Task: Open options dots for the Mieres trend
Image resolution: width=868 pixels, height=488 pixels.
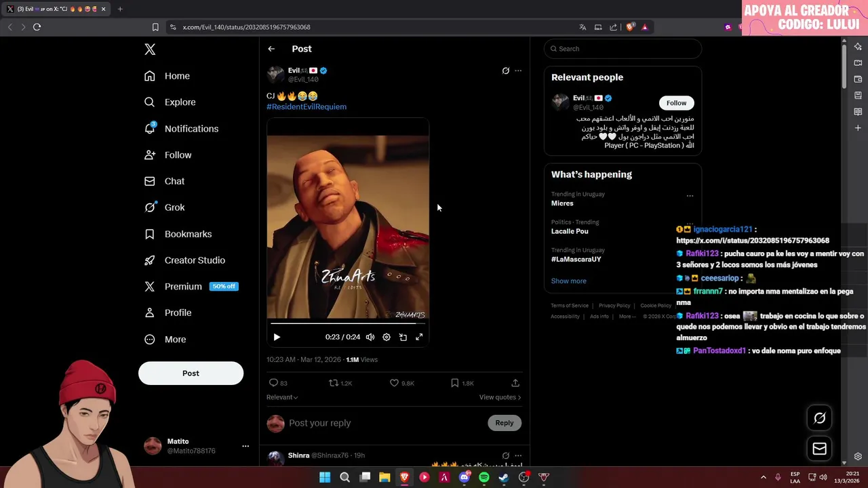Action: pos(690,196)
